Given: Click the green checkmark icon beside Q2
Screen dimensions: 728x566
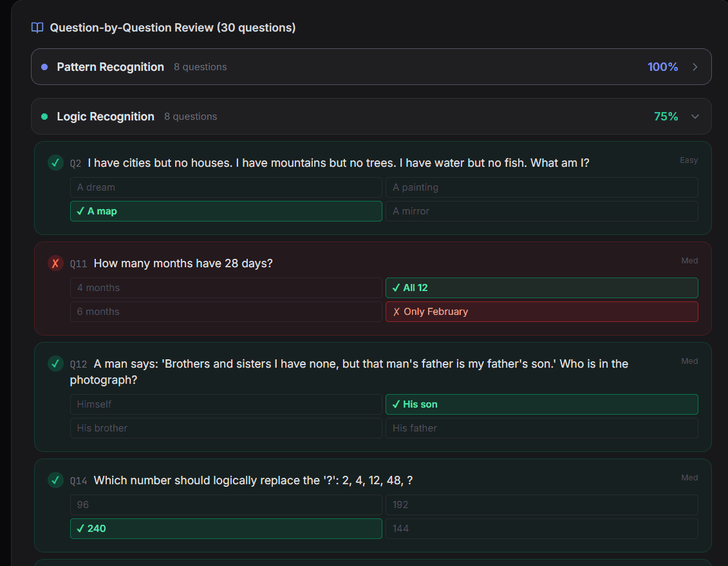Looking at the screenshot, I should coord(55,163).
